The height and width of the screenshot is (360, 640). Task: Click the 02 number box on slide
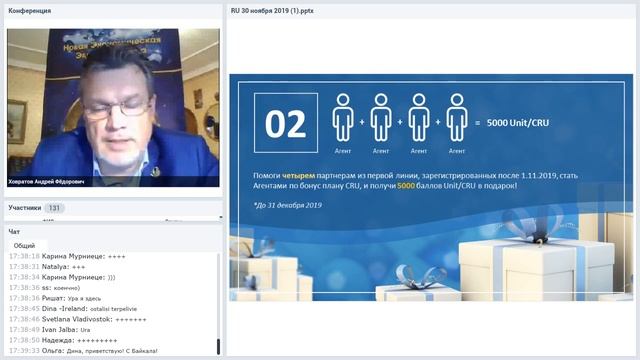tap(286, 123)
